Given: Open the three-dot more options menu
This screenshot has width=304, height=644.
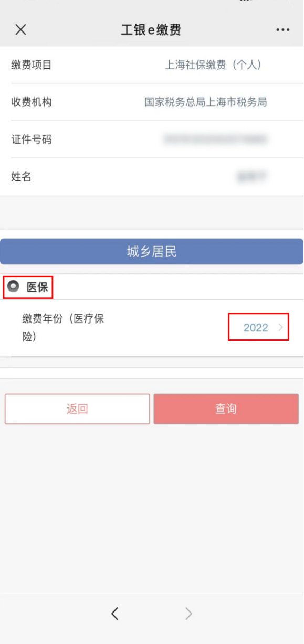Looking at the screenshot, I should 283,30.
